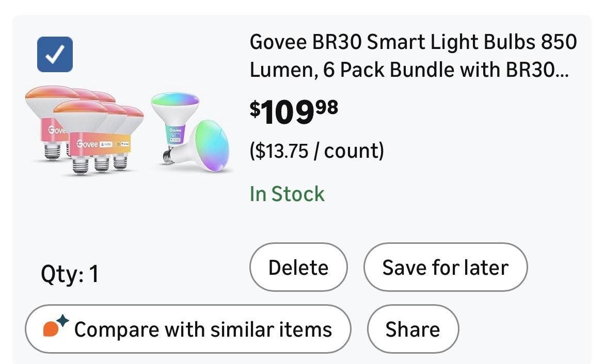Select Save for later
604x364 pixels.
(x=445, y=268)
